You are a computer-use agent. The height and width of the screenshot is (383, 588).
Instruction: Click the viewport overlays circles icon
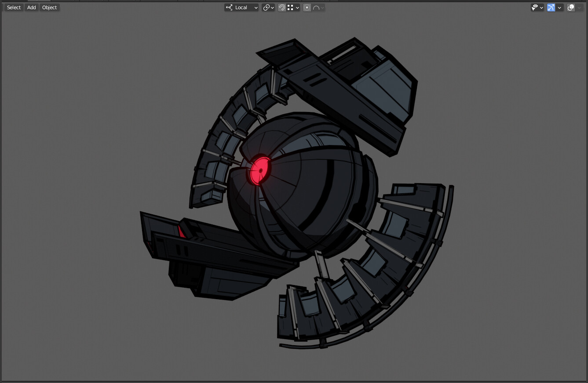coord(570,7)
